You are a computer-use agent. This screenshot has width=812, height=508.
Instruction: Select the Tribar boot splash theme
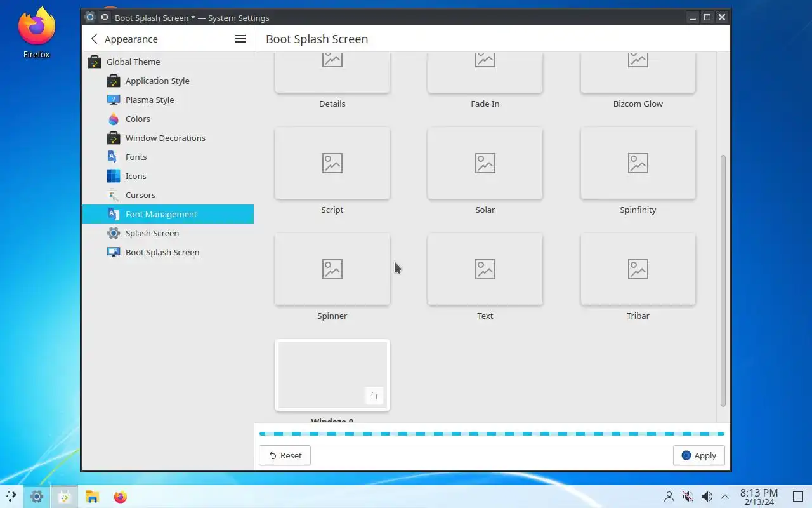[x=638, y=269]
